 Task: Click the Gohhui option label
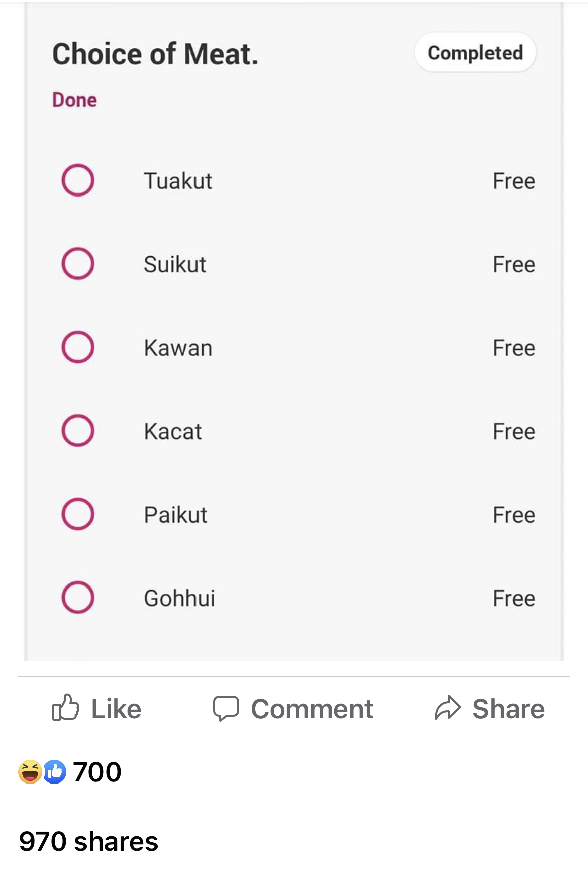pyautogui.click(x=179, y=598)
